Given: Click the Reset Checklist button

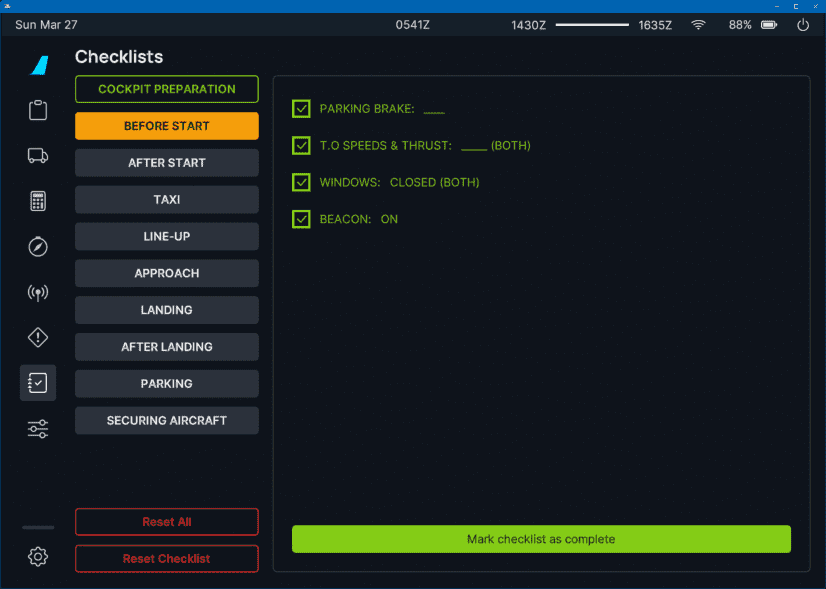Looking at the screenshot, I should pos(167,559).
